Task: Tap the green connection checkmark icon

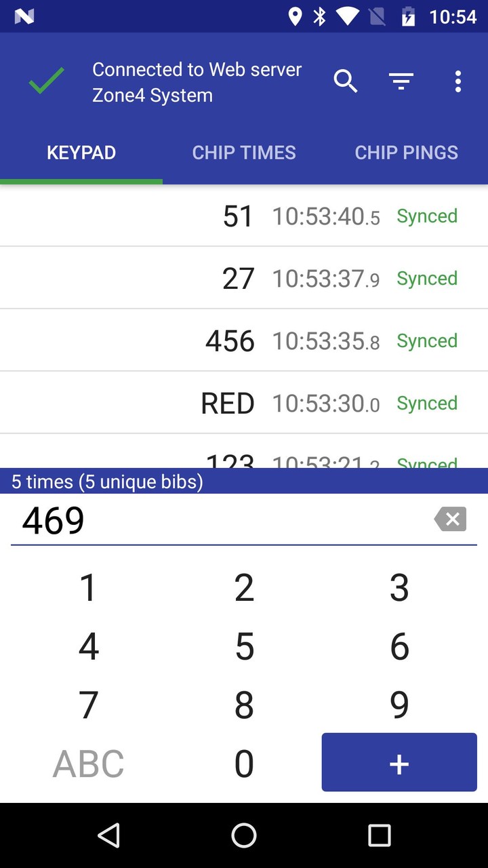Action: [46, 82]
